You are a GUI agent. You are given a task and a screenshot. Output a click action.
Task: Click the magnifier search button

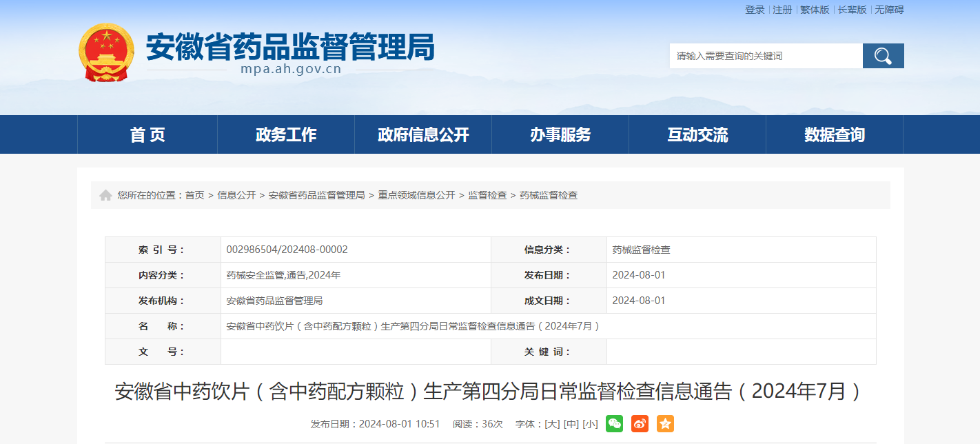(x=883, y=56)
